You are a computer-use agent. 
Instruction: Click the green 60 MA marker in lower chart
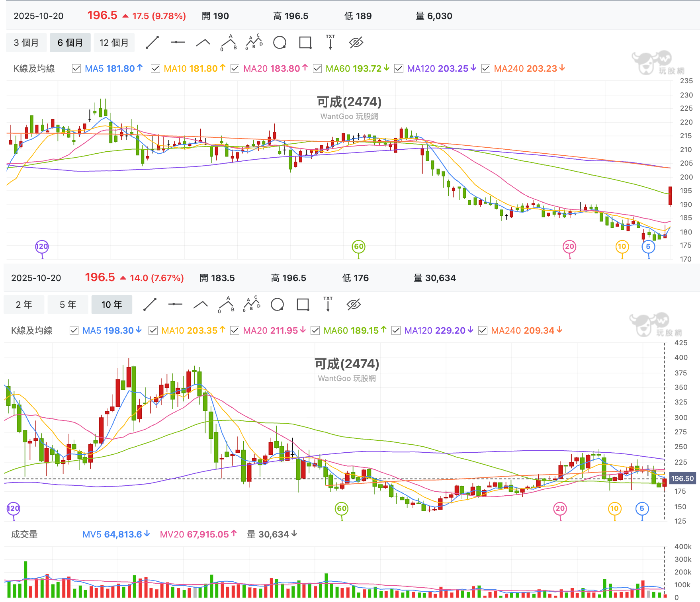click(x=342, y=508)
